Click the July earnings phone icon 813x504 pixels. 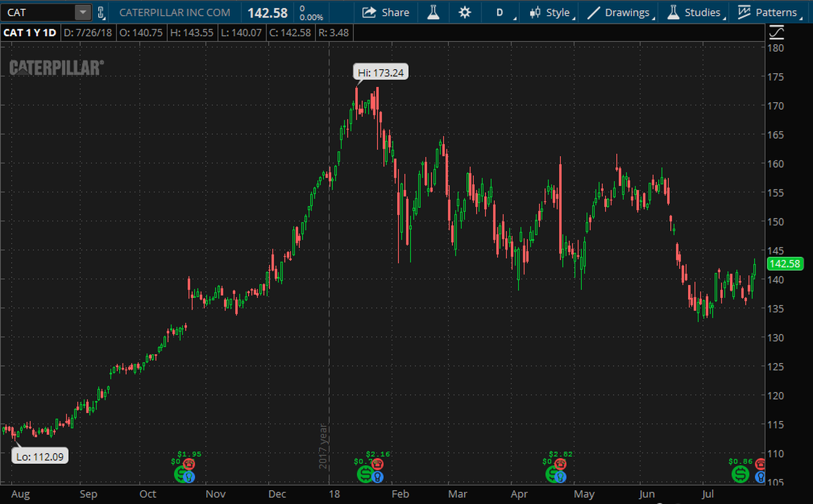[760, 464]
